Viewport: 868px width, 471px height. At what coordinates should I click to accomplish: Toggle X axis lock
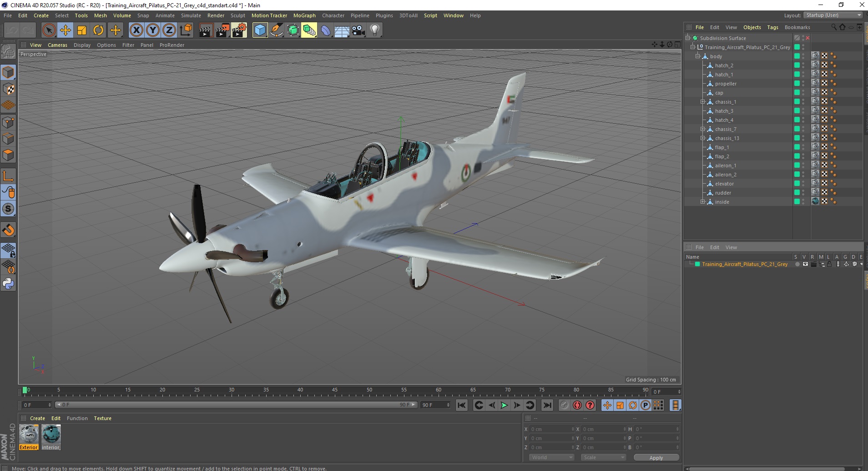coord(136,30)
